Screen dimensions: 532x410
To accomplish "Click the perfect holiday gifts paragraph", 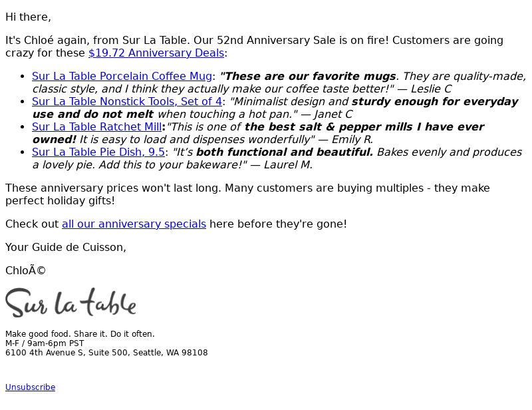I will click(247, 194).
